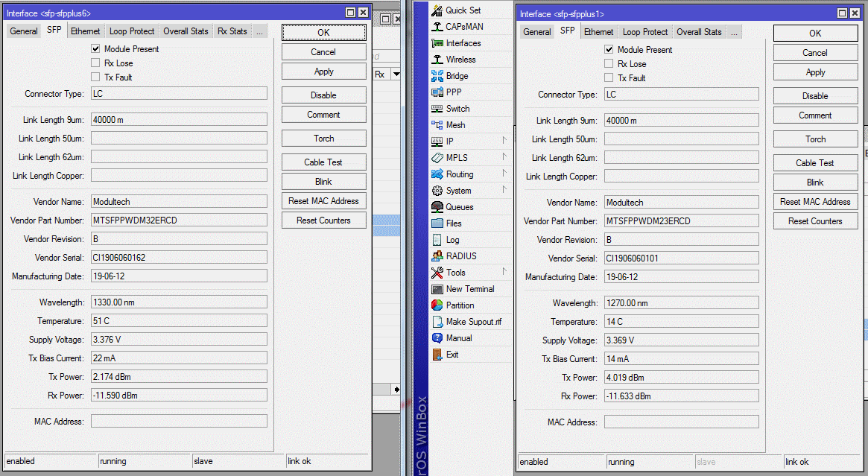Click Reset Counters in sfp-sfpplus1 window
Viewport: 868px width, 476px height.
(815, 221)
